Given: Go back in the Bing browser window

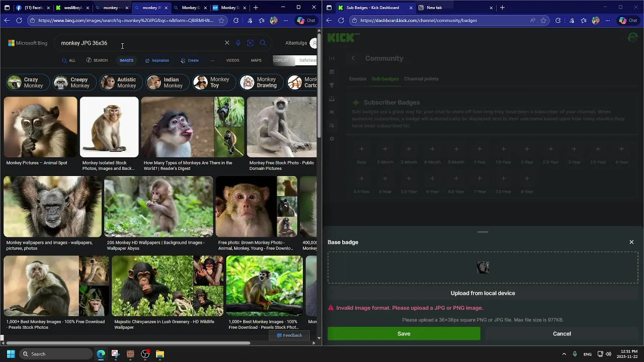Looking at the screenshot, I should [x=7, y=21].
